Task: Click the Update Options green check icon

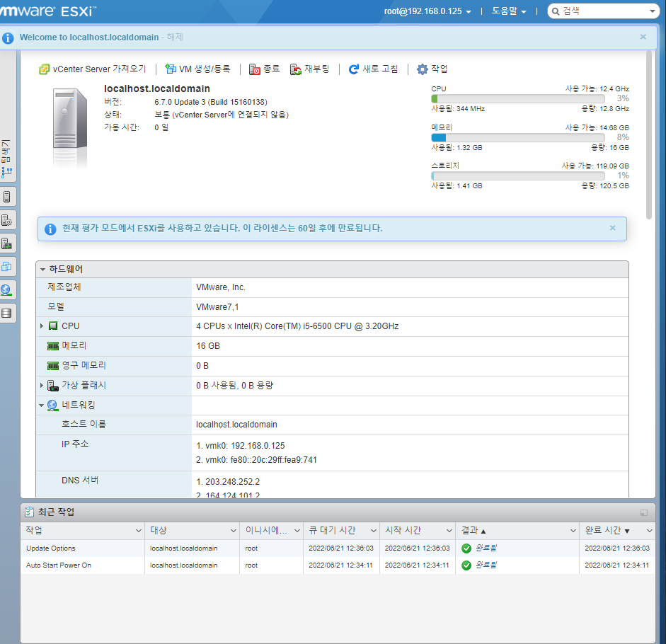Action: pos(466,548)
